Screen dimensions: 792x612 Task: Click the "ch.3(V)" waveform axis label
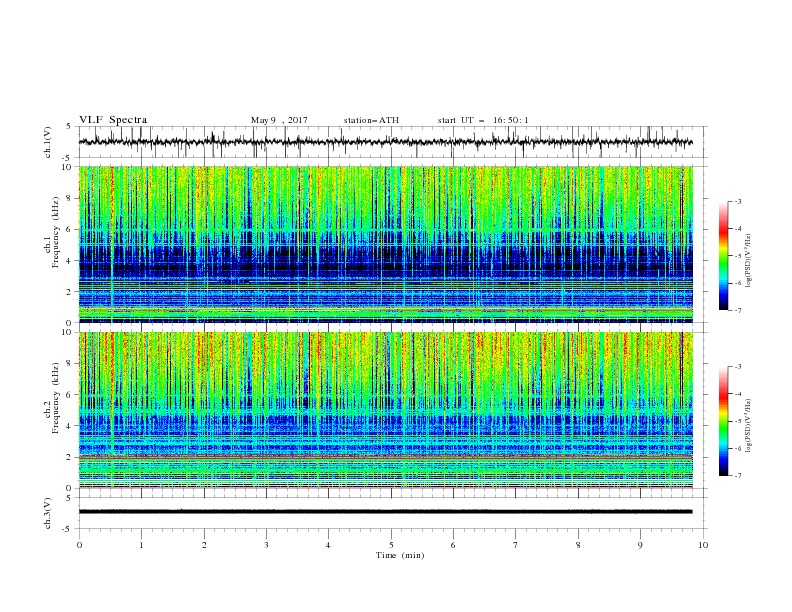[48, 513]
